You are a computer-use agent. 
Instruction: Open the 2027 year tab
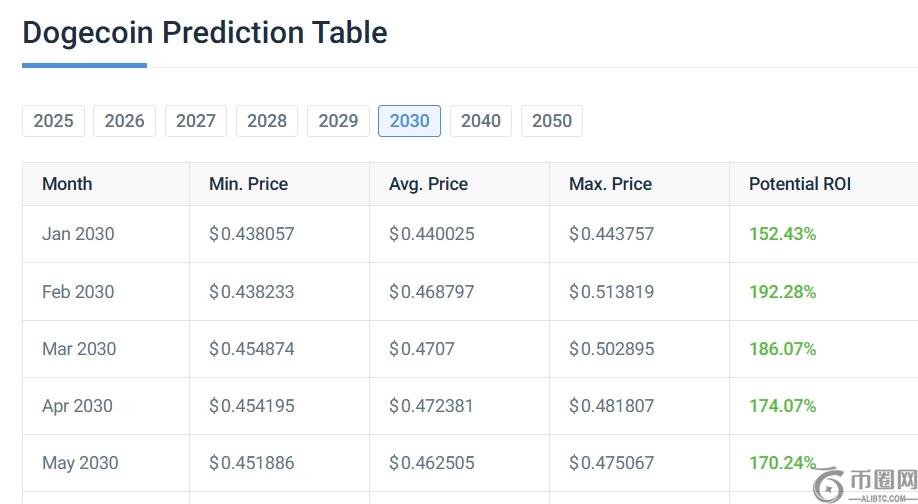tap(196, 121)
